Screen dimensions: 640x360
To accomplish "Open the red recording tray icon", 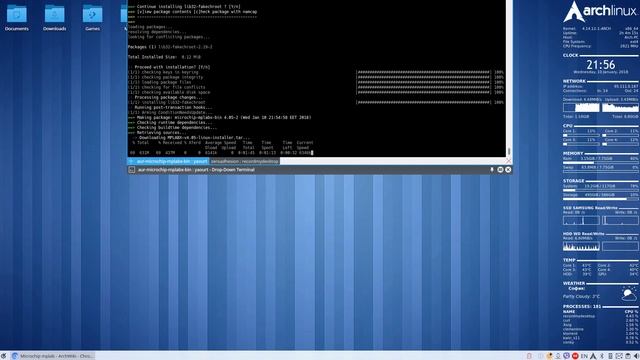I will coord(575,356).
